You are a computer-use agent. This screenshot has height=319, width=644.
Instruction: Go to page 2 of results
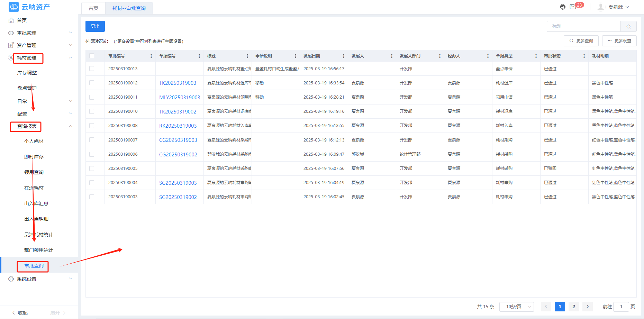coord(574,307)
